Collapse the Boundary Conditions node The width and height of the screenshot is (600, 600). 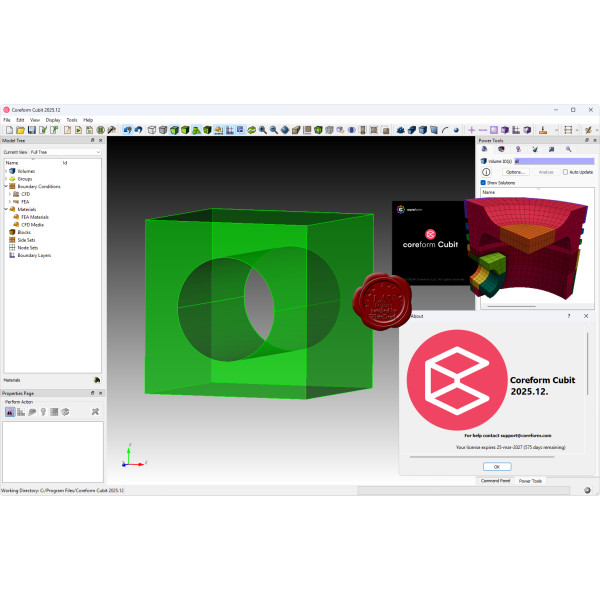[x=6, y=186]
